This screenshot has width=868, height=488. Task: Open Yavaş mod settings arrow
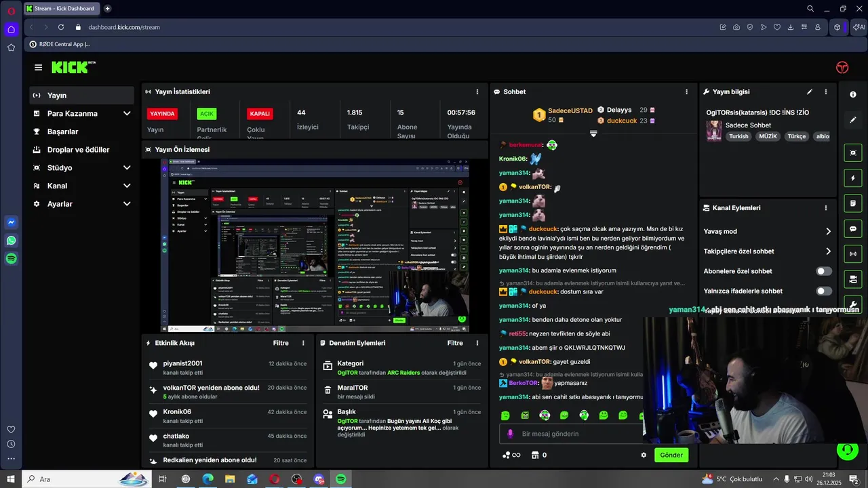pos(828,232)
